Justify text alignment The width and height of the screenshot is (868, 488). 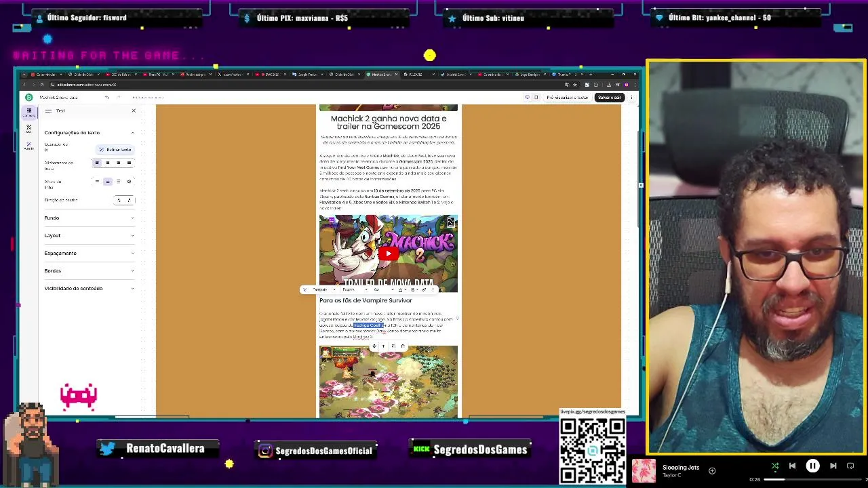[x=129, y=163]
